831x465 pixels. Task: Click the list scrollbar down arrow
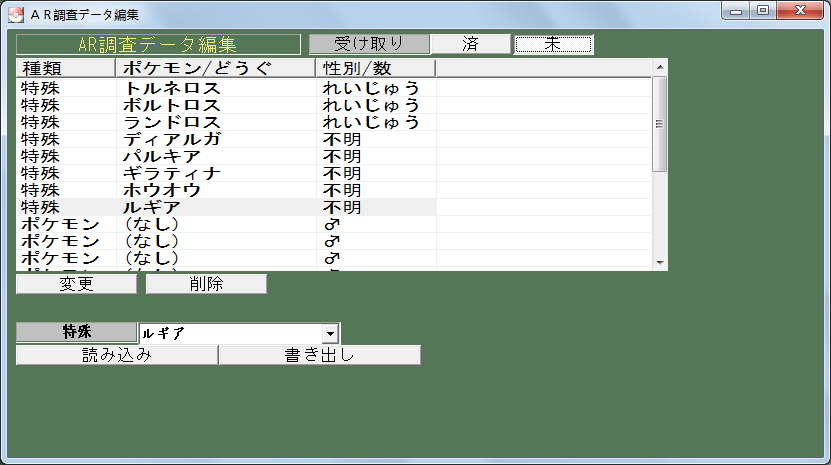pos(660,262)
